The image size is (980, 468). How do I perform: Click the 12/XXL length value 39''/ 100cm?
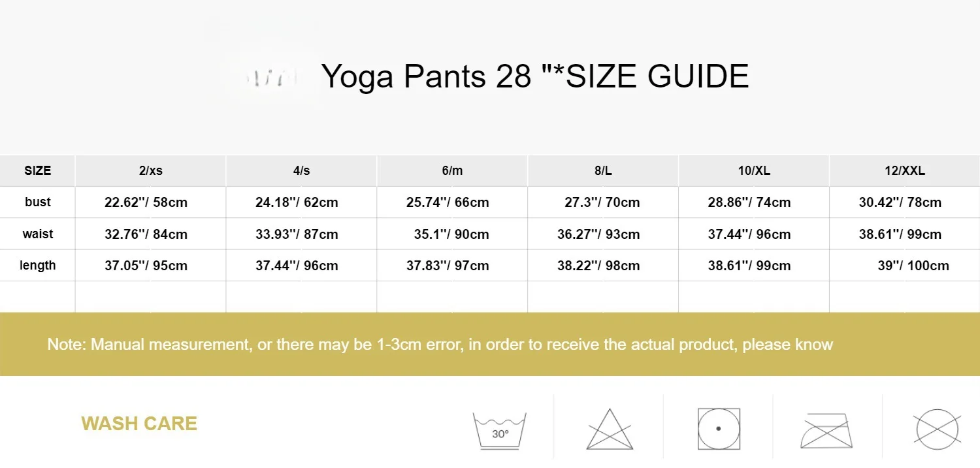pyautogui.click(x=913, y=266)
